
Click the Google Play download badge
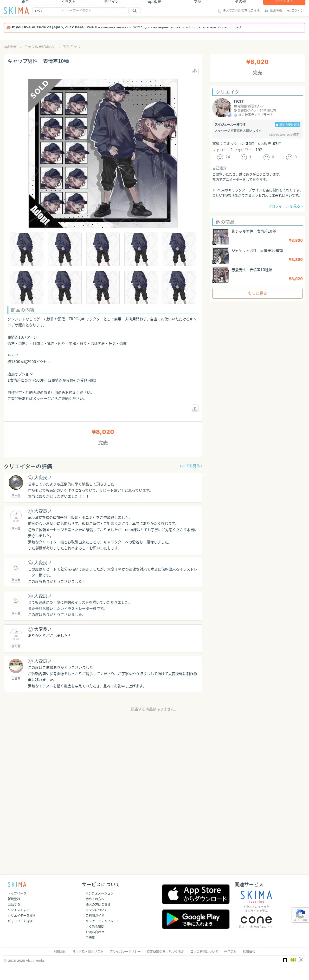pos(195,919)
